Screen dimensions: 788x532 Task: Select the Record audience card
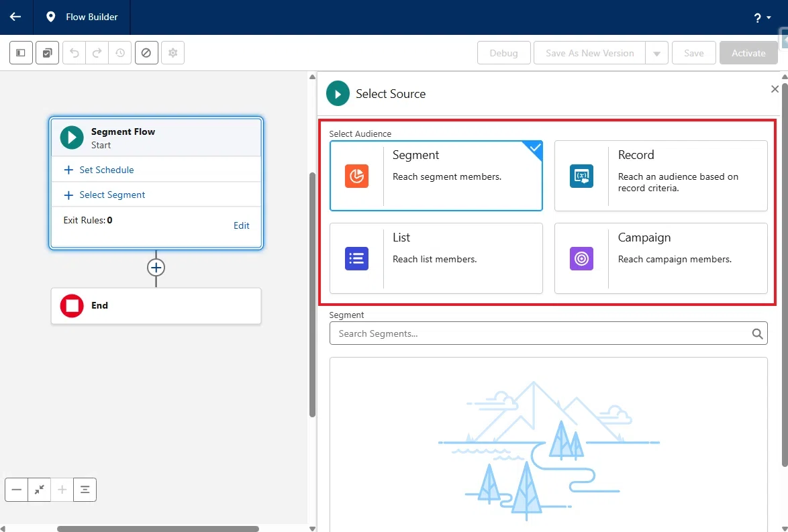point(661,176)
